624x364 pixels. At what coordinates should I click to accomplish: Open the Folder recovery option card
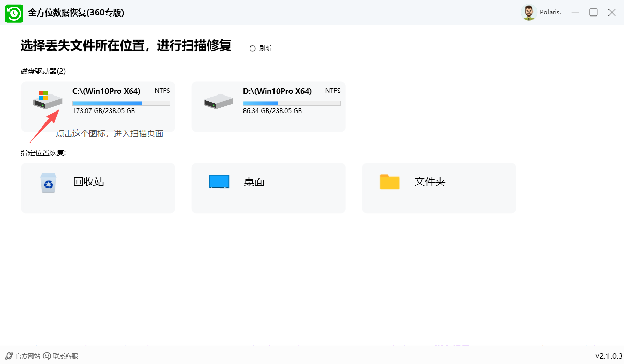[439, 188]
